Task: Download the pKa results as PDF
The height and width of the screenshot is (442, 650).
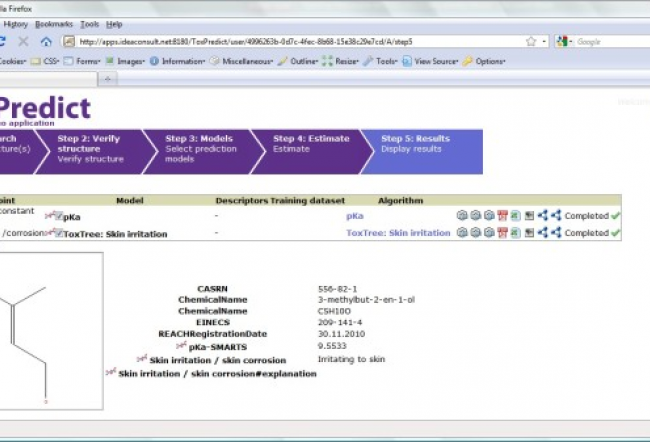Action: tap(502, 215)
